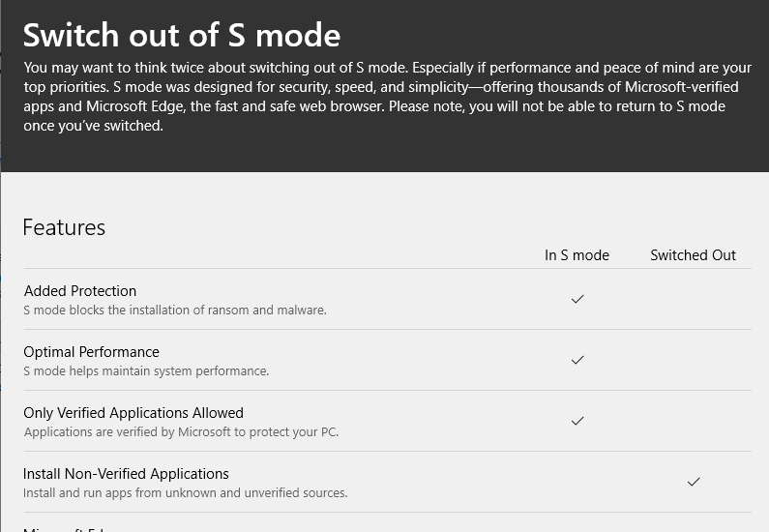Image resolution: width=769 pixels, height=532 pixels.
Task: Click the Install Non-Verified Applications checkmark under Switched Out
Action: [694, 482]
